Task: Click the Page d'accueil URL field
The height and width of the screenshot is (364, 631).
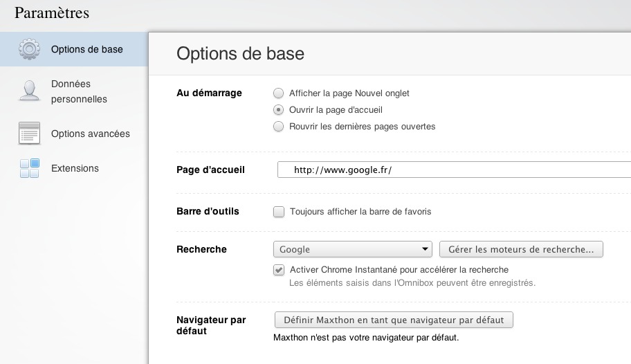Action: click(454, 170)
